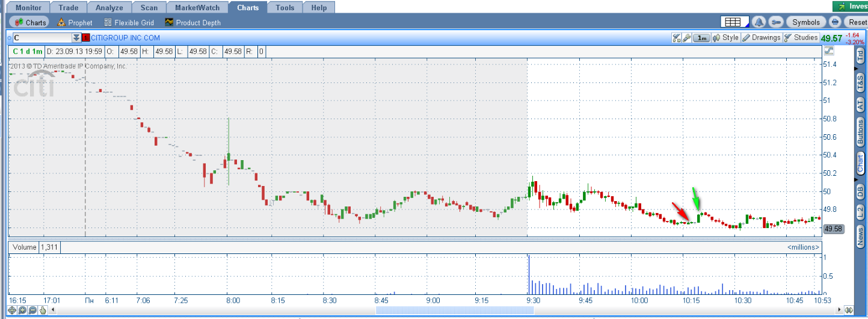Click the symbol entry field
Viewport: 868px width, 319px height.
(x=42, y=37)
